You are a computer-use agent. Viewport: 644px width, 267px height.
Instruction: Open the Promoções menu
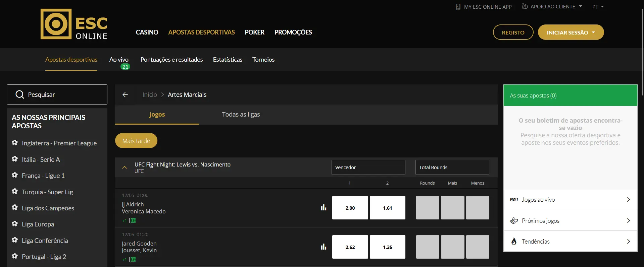click(293, 32)
